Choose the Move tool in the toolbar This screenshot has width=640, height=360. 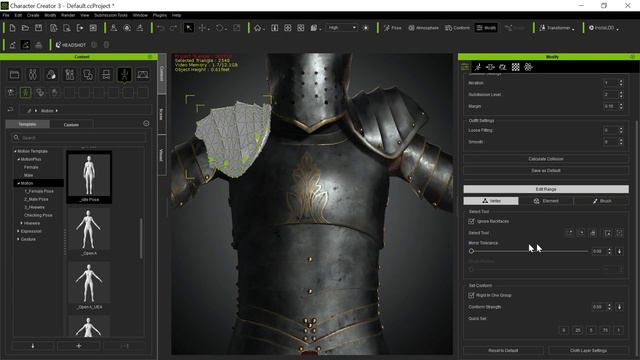(x=202, y=28)
